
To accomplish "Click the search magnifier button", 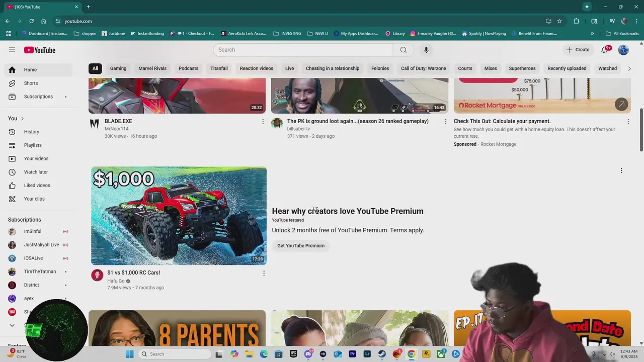I will 404,50.
